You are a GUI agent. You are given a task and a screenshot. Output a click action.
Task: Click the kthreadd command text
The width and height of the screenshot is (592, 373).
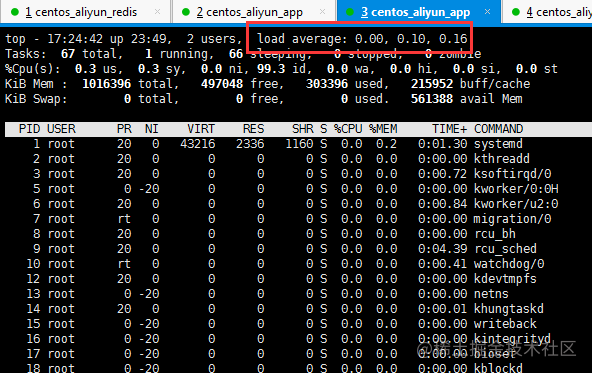click(x=502, y=159)
